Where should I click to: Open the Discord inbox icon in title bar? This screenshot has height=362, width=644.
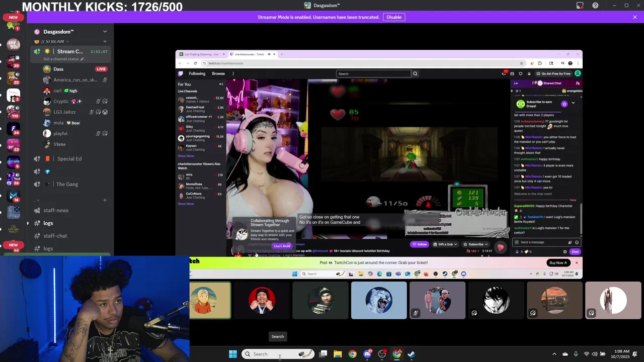pos(580,6)
